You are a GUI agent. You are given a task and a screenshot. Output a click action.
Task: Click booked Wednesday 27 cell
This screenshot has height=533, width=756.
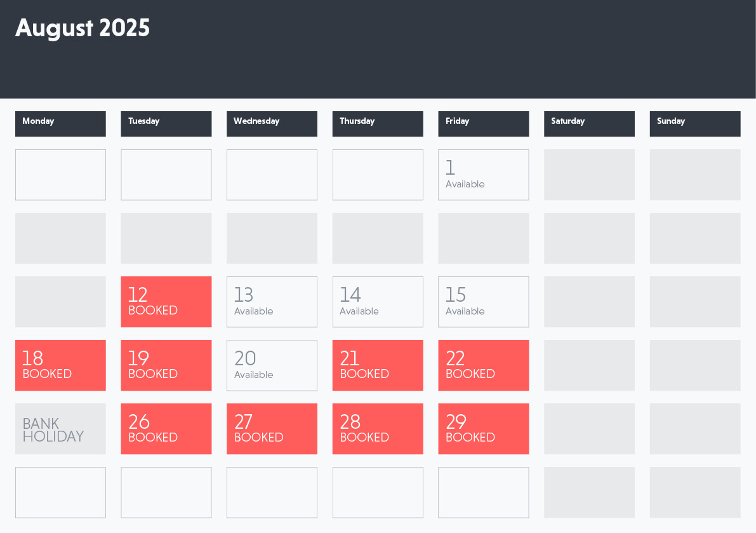(272, 429)
